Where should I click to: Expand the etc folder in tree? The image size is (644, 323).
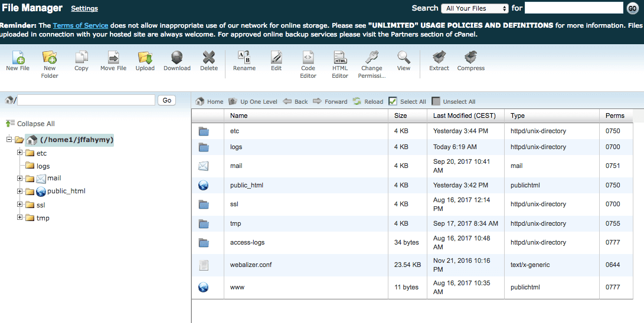(19, 153)
